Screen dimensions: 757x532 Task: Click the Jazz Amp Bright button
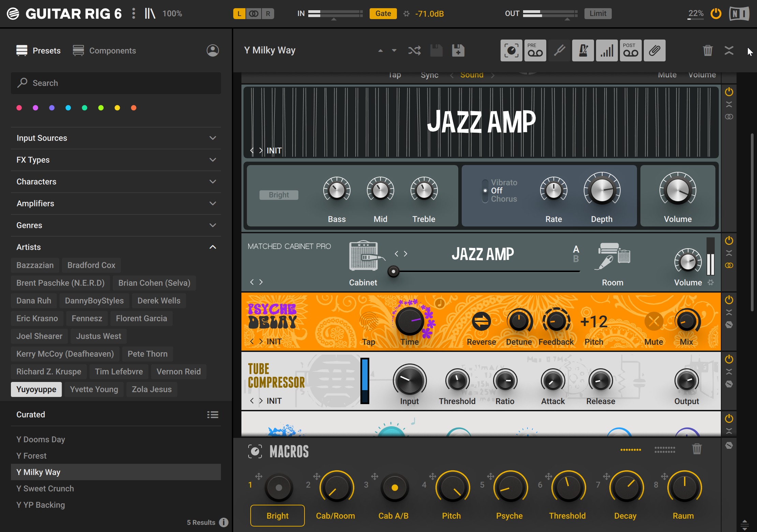[x=279, y=195]
